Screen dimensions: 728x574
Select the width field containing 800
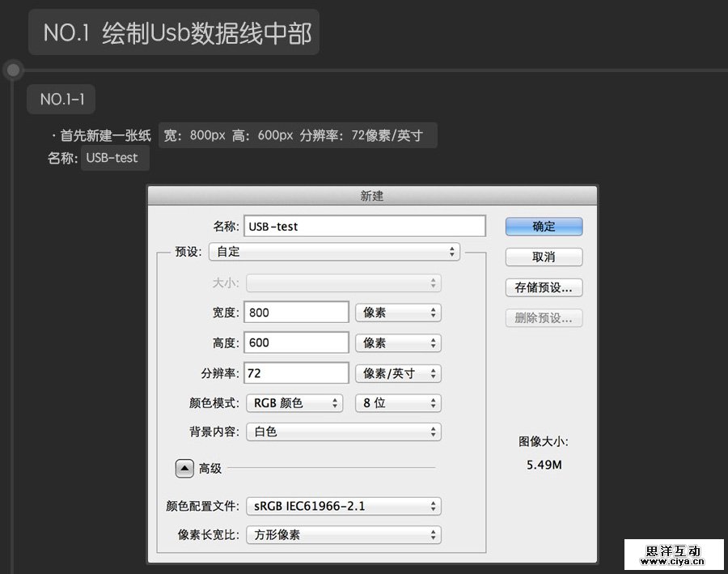[296, 312]
